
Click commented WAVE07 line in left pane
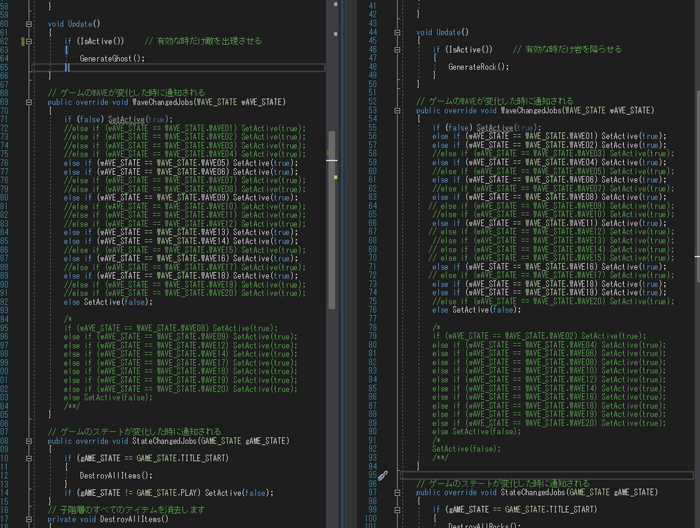point(185,181)
